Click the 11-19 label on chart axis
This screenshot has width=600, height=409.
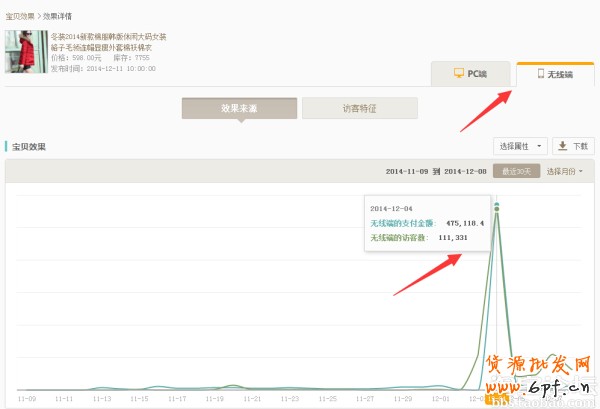214,398
